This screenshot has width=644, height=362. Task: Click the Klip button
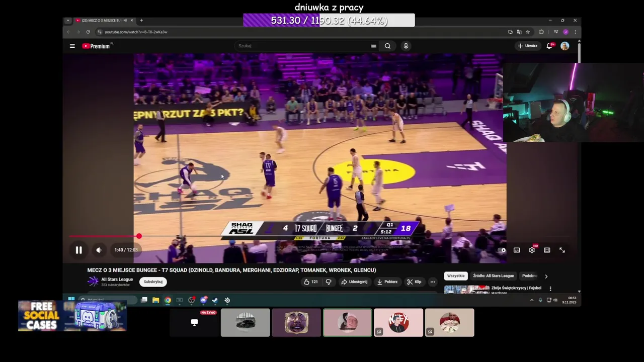click(414, 282)
